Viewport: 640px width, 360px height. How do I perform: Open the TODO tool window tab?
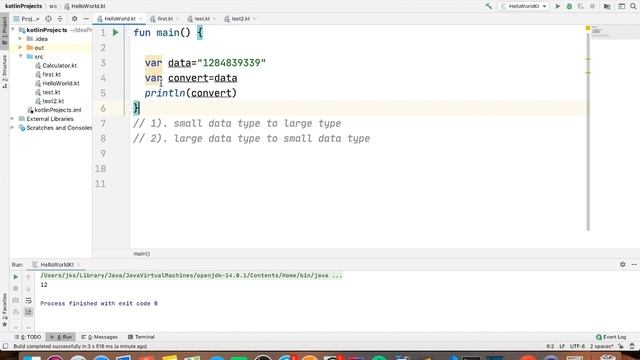coord(28,337)
